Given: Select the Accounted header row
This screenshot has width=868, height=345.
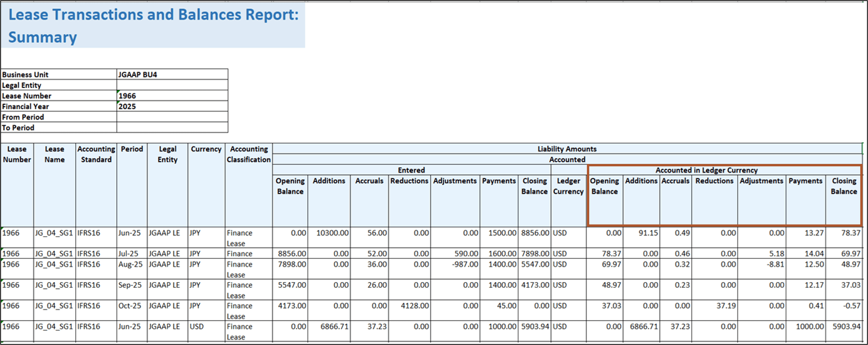Looking at the screenshot, I should click(x=567, y=159).
